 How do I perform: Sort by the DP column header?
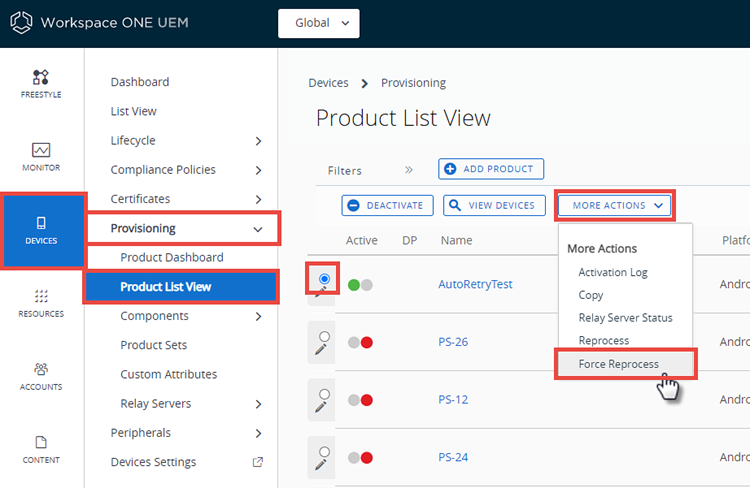coord(409,240)
